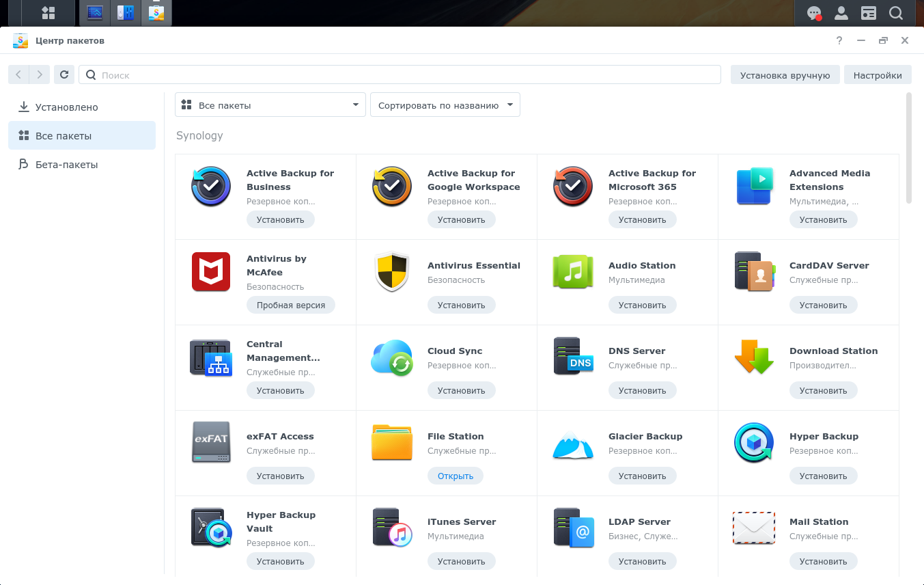Install Hyper Backup package
The width and height of the screenshot is (924, 585).
point(824,476)
